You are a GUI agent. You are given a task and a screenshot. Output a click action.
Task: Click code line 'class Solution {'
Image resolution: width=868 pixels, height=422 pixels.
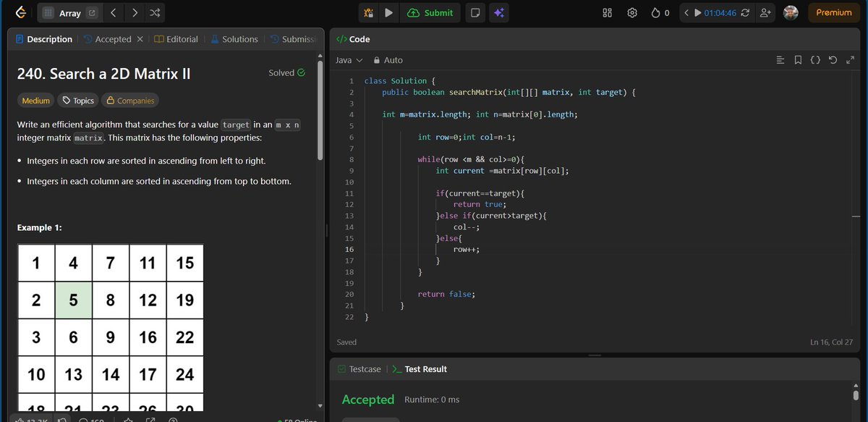400,81
